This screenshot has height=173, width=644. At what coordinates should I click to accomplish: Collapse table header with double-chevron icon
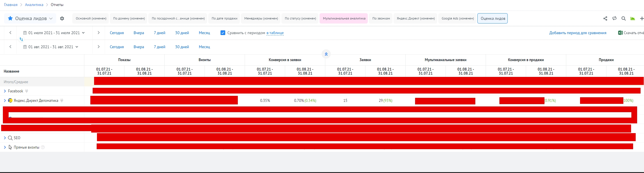(326, 54)
